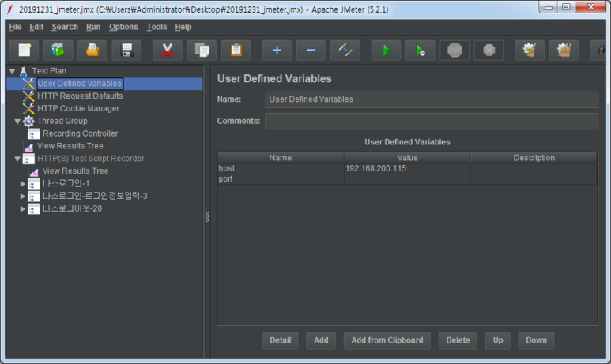Click the Detail button
Viewport: 611px width, 364px height.
(x=280, y=340)
